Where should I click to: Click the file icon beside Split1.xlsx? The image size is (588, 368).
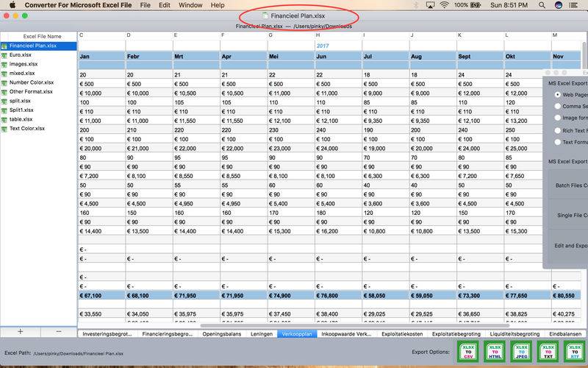point(4,110)
